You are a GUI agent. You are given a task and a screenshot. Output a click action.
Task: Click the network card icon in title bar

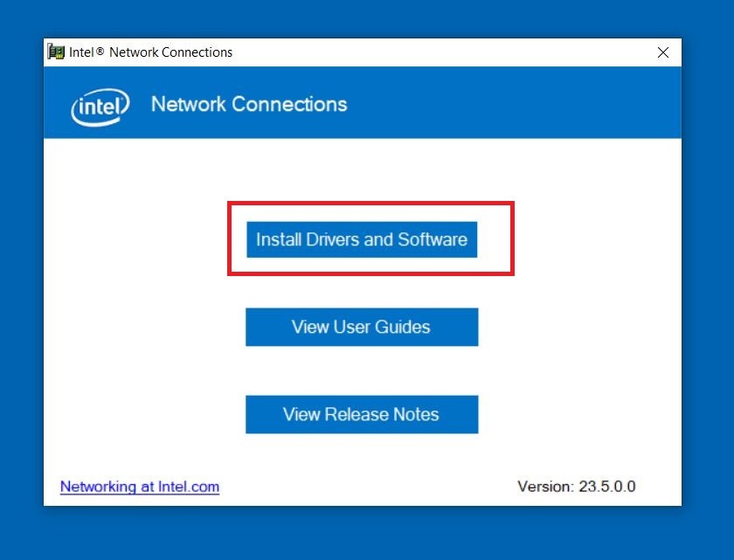coord(56,52)
